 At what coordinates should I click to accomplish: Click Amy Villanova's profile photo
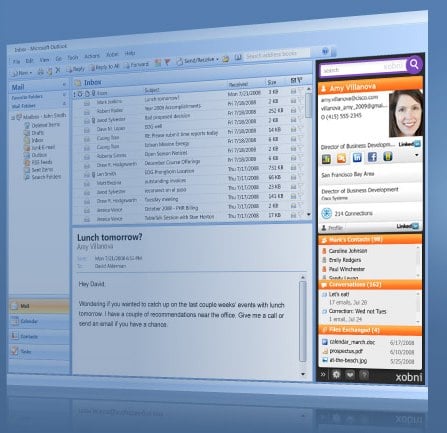[406, 113]
